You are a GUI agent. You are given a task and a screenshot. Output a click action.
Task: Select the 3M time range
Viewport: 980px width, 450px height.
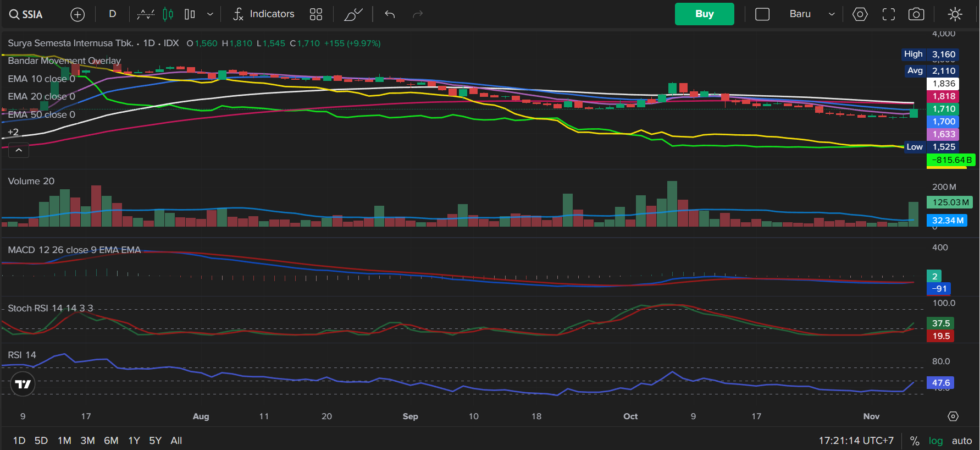point(87,441)
